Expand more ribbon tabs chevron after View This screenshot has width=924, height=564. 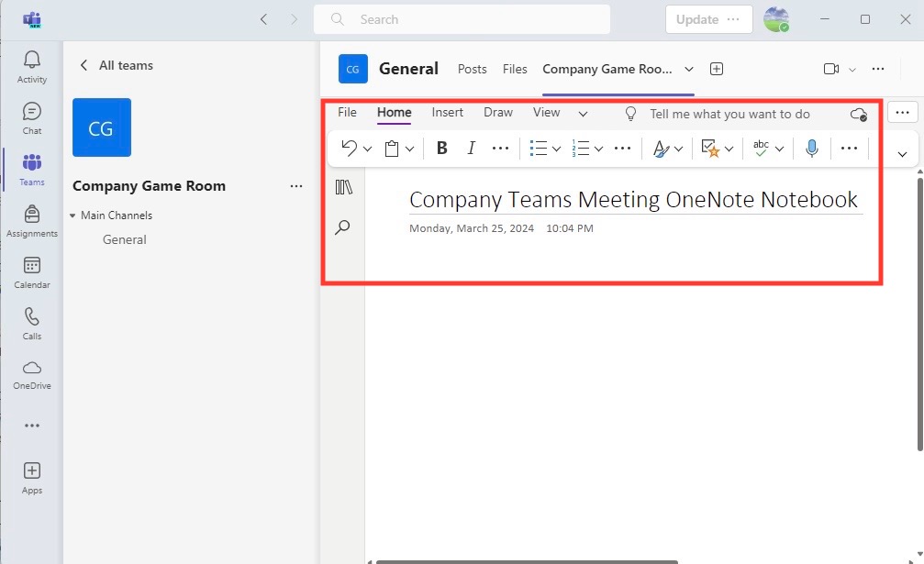583,115
